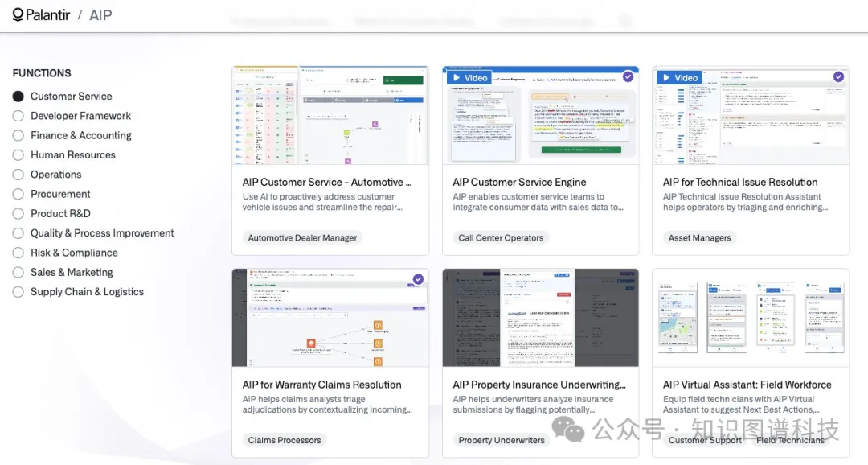Choose Supply Chain & Logistics filter
The height and width of the screenshot is (465, 868).
tap(18, 291)
